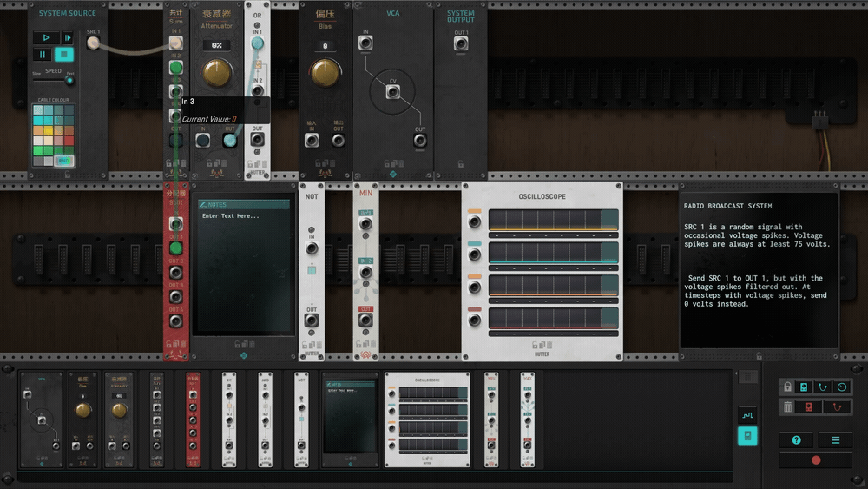Click the Split module input jack
The height and width of the screenshot is (489, 868).
pos(175,224)
